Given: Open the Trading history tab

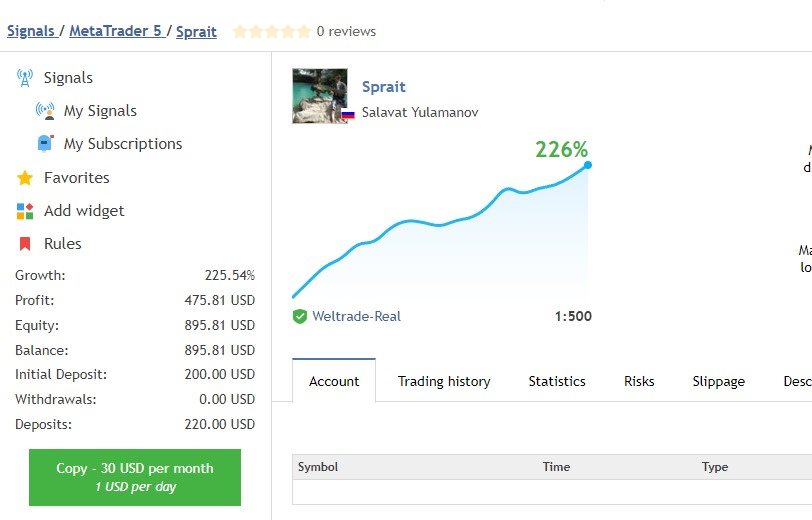Looking at the screenshot, I should (x=444, y=381).
